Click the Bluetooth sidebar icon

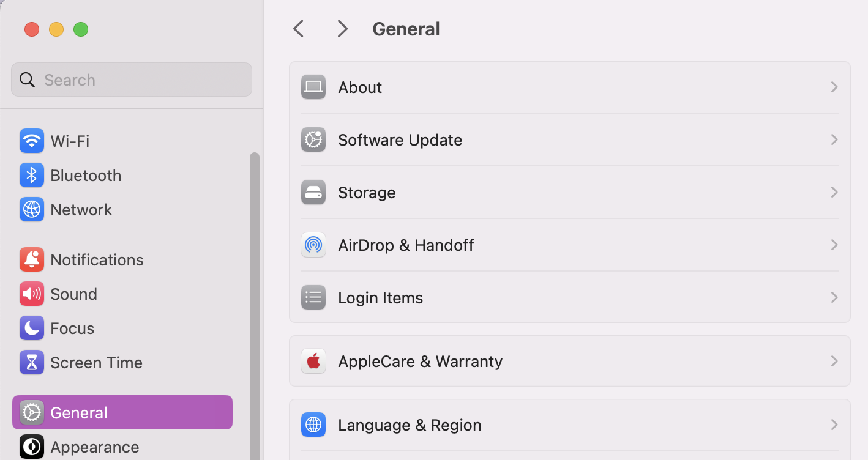click(31, 175)
